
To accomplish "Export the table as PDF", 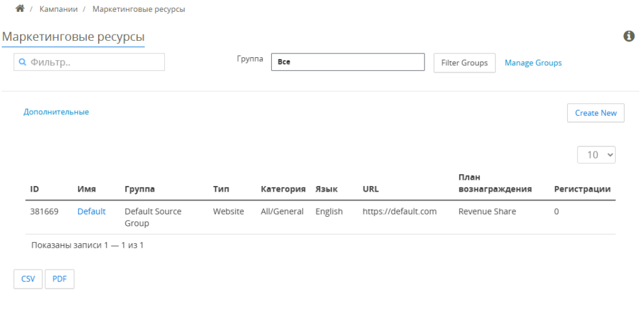I will pyautogui.click(x=60, y=279).
